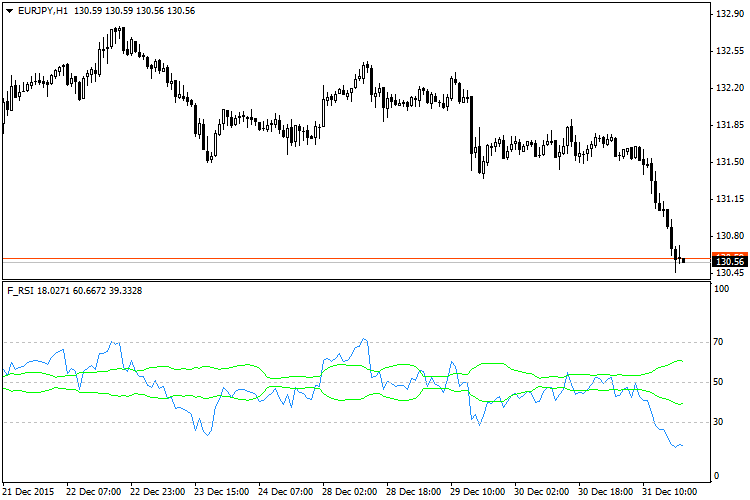Click the end of the upper green band

[682, 361]
